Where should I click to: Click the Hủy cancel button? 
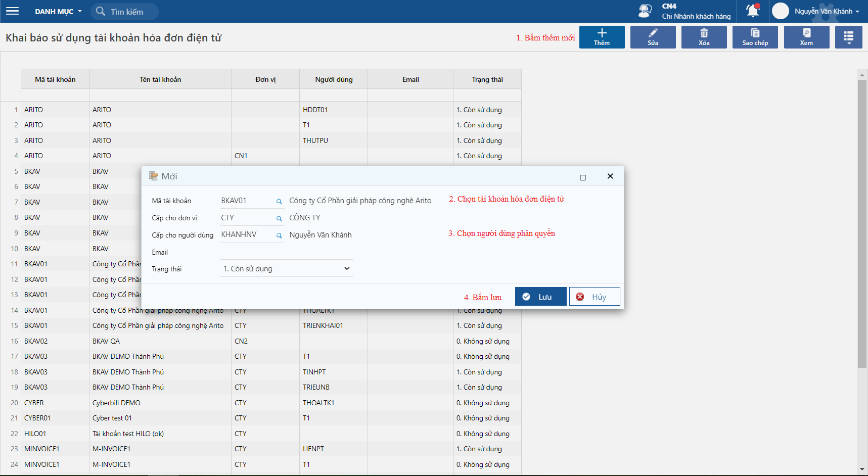595,297
